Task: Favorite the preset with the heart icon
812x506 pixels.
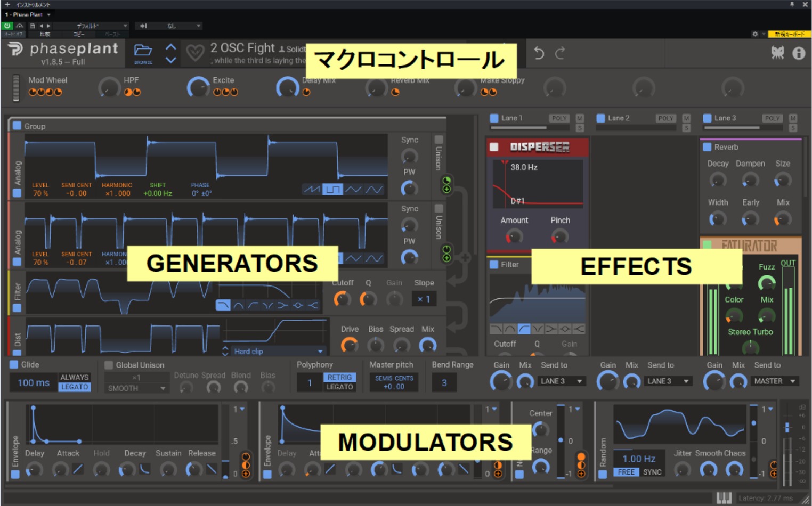Action: tap(195, 53)
